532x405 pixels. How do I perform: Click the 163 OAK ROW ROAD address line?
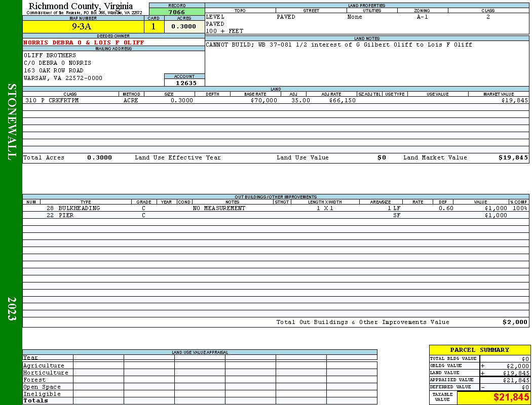click(x=54, y=70)
